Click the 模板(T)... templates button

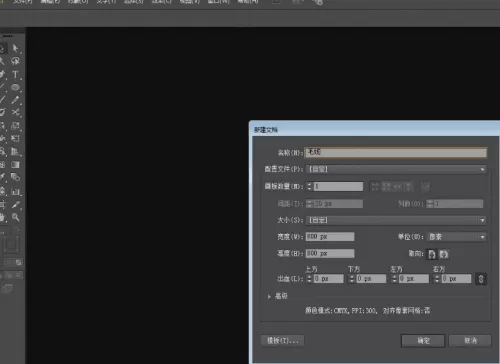[x=283, y=341]
